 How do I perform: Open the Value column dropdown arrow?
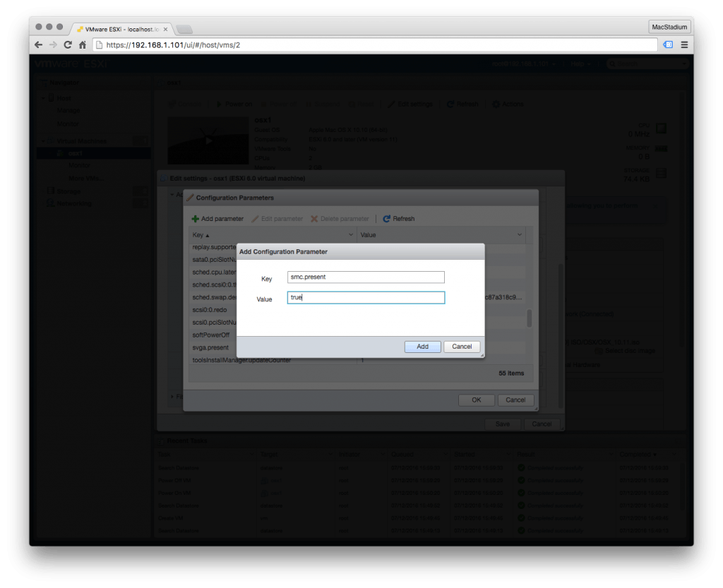coord(519,235)
